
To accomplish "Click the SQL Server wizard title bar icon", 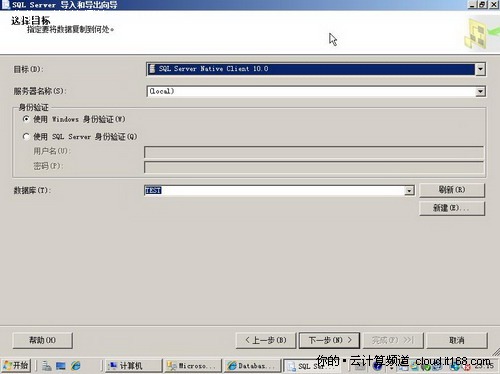I will click(x=5, y=5).
